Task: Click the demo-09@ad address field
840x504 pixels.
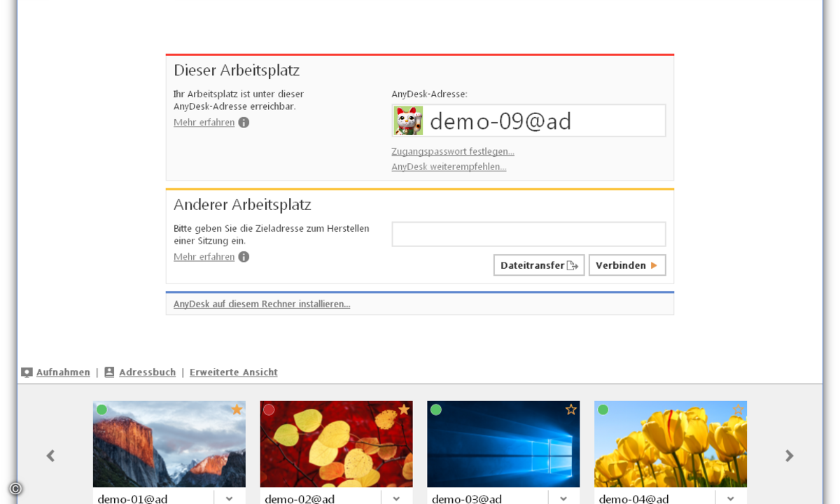Action: click(528, 120)
